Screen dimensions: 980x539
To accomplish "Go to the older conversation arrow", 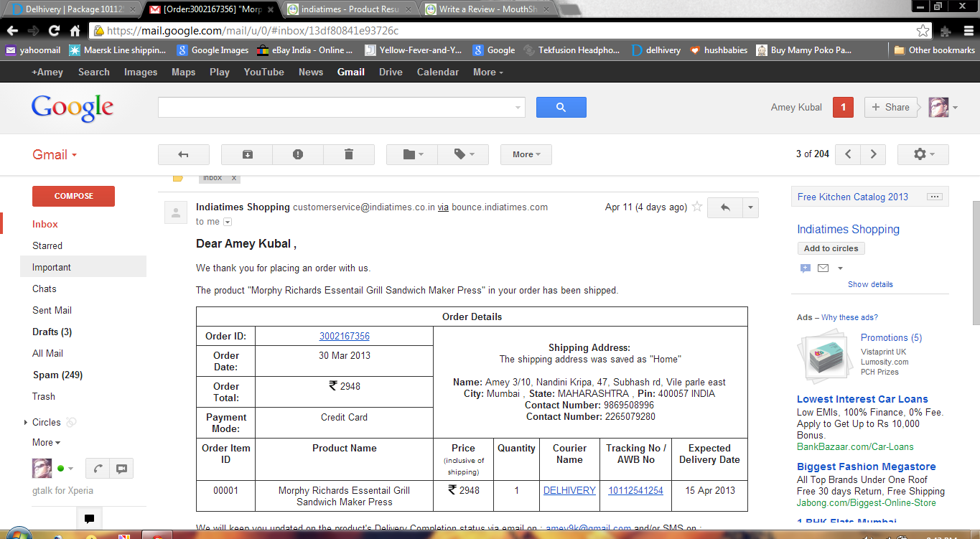I will coord(873,154).
